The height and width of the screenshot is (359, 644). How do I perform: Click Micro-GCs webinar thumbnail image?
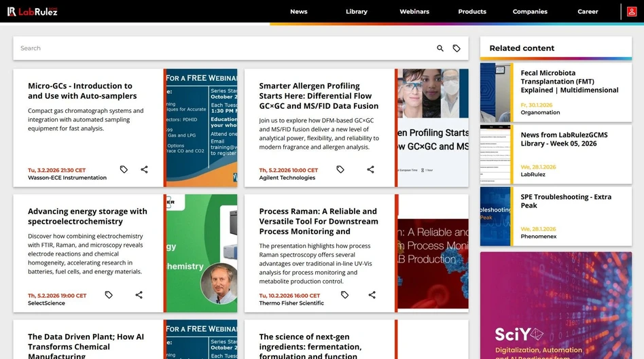202,128
